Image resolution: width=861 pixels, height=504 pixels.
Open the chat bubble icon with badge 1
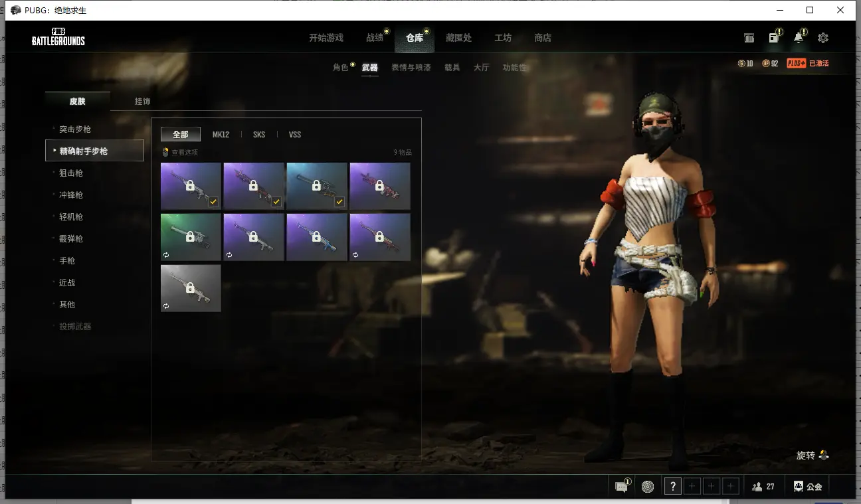pos(622,487)
